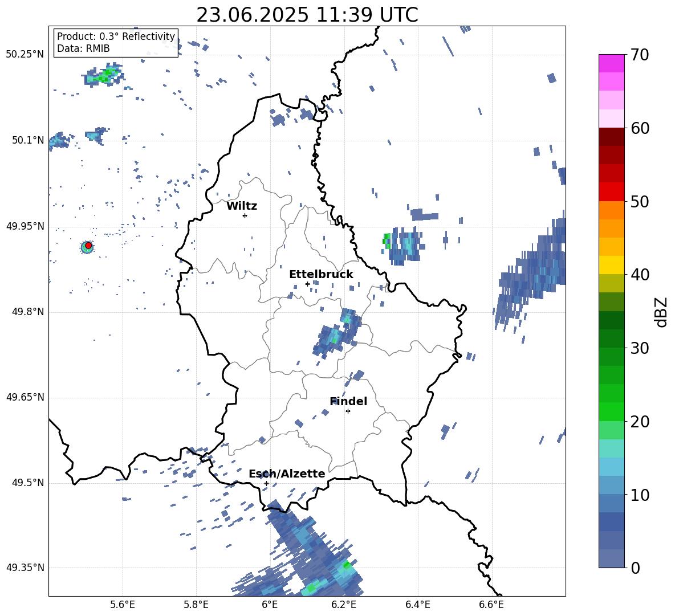
Task: Click the 49.8°N latitude label
Action: (x=28, y=312)
